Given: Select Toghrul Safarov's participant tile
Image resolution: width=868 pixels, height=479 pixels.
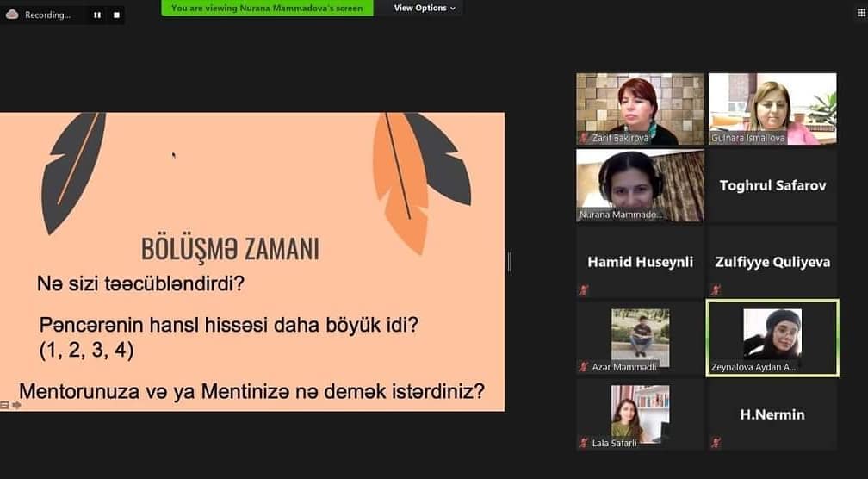Looking at the screenshot, I should click(772, 185).
